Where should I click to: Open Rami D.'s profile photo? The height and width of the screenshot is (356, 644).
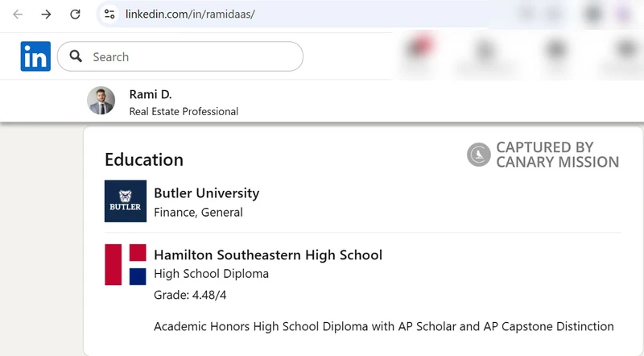(x=101, y=101)
